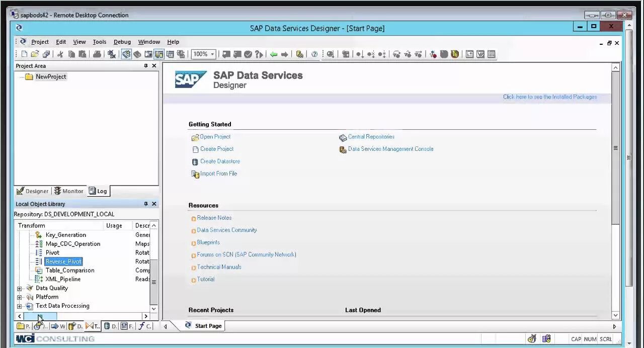Open the Data flows library tab
Viewport: 644px width, 348px height.
pyautogui.click(x=75, y=326)
